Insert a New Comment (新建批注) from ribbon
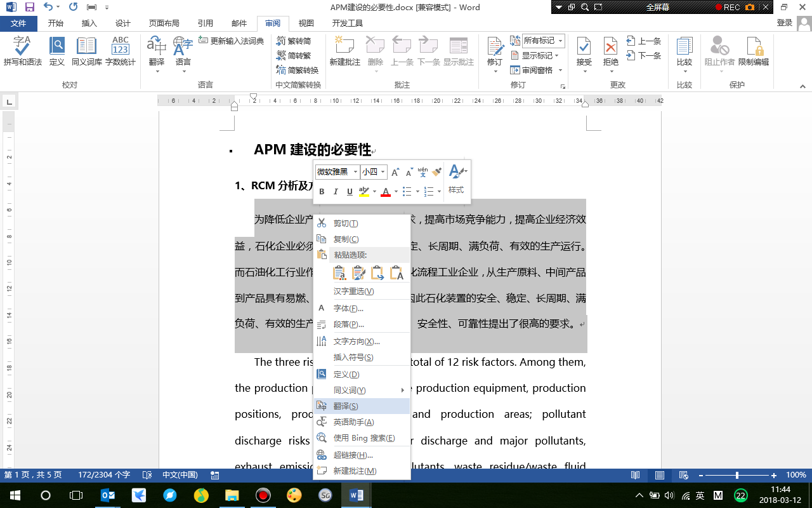Viewport: 812px width, 508px height. tap(344, 52)
